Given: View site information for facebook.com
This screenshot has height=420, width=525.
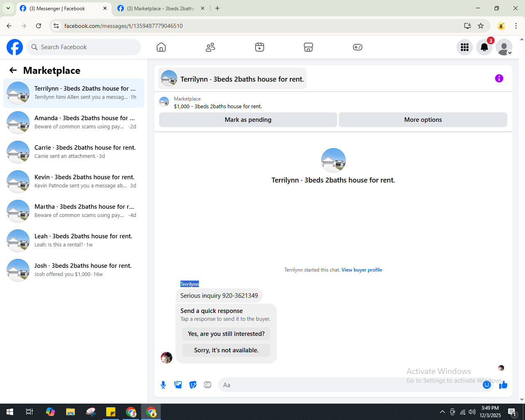Looking at the screenshot, I should click(x=56, y=26).
